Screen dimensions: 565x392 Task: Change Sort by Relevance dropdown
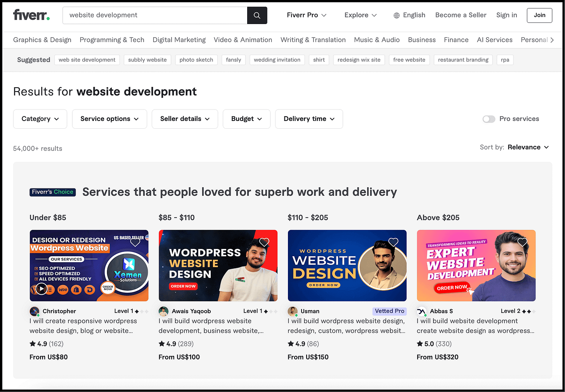coord(528,147)
